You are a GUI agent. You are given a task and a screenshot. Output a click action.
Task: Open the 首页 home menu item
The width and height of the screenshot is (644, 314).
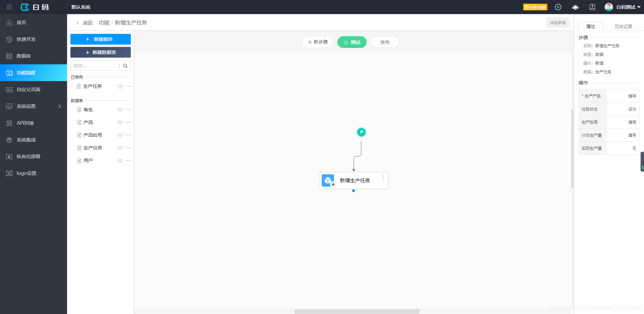tap(34, 22)
